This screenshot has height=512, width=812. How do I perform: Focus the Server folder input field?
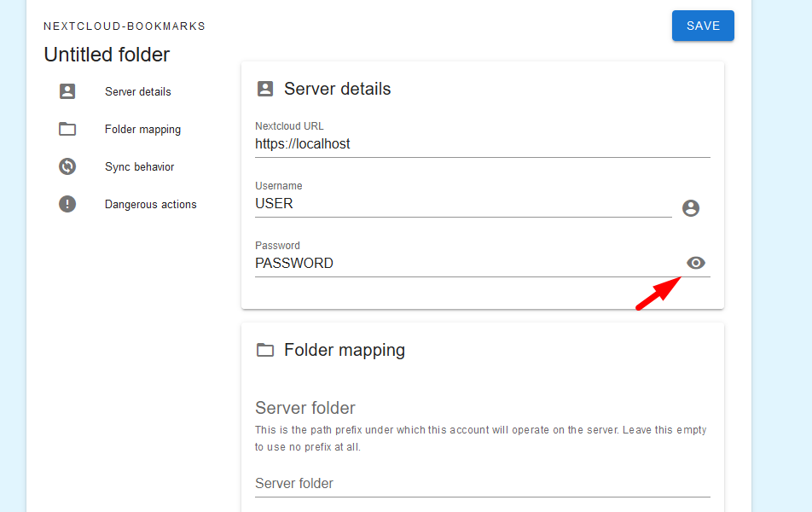(482, 484)
